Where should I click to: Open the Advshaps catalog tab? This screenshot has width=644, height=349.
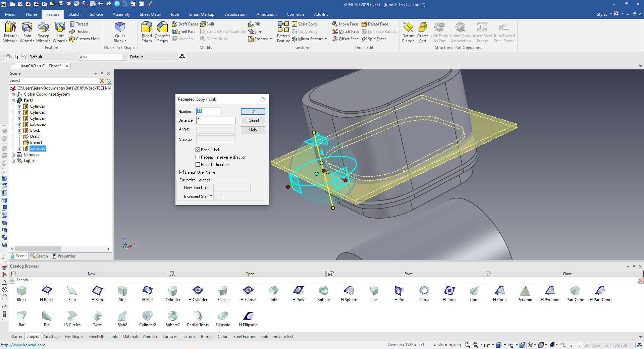(52, 337)
